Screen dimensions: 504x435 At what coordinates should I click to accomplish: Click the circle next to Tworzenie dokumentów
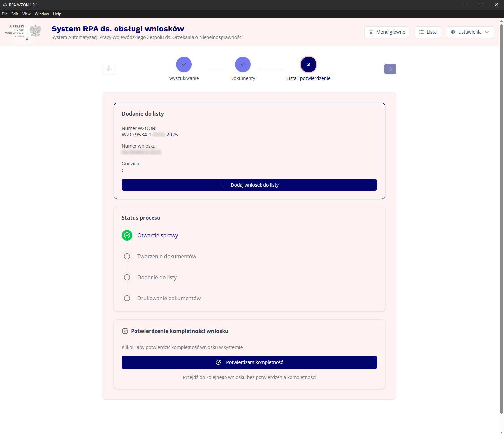(x=127, y=256)
